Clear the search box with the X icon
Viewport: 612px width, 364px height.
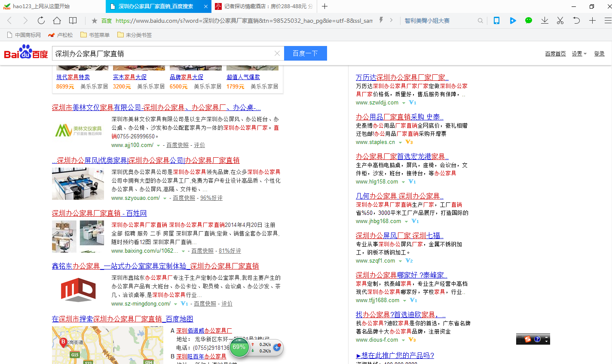coord(277,53)
